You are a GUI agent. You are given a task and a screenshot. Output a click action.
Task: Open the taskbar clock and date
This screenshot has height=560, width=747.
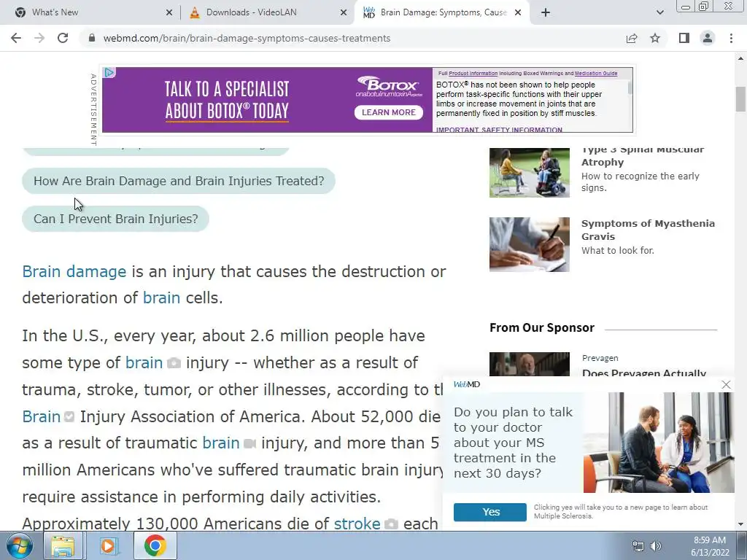[710, 546]
